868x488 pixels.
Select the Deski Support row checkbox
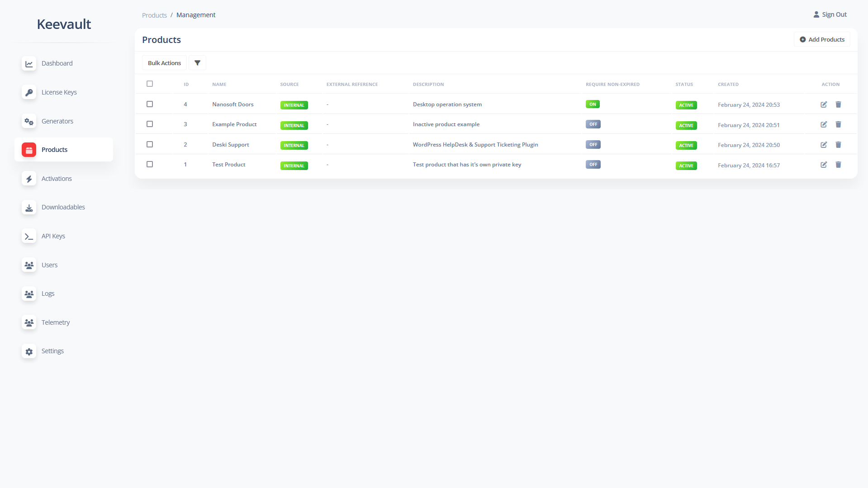click(150, 144)
